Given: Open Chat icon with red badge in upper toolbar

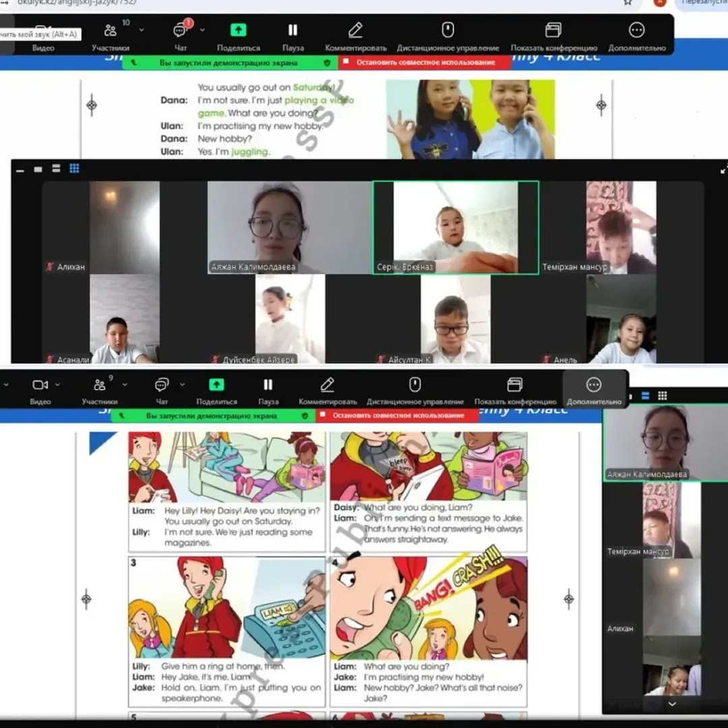Looking at the screenshot, I should (x=180, y=30).
